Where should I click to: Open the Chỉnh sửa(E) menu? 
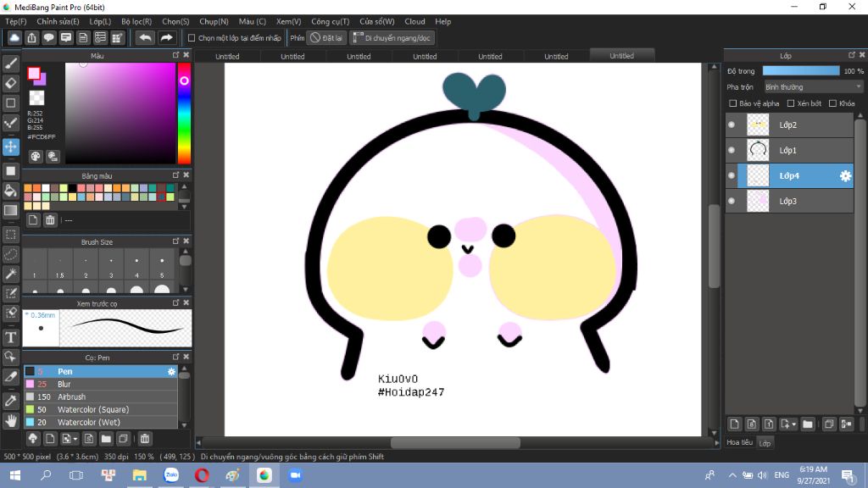coord(58,21)
